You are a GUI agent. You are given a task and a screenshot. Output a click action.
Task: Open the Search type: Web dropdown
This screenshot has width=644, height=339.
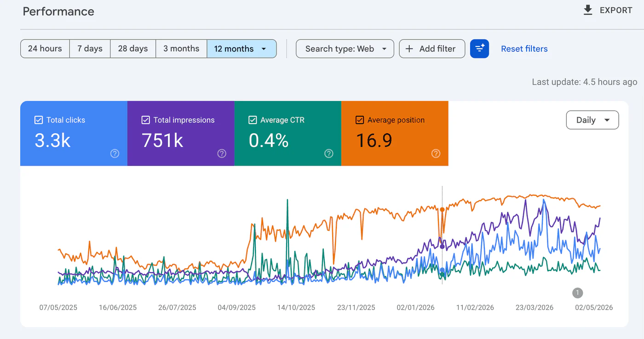coord(345,49)
